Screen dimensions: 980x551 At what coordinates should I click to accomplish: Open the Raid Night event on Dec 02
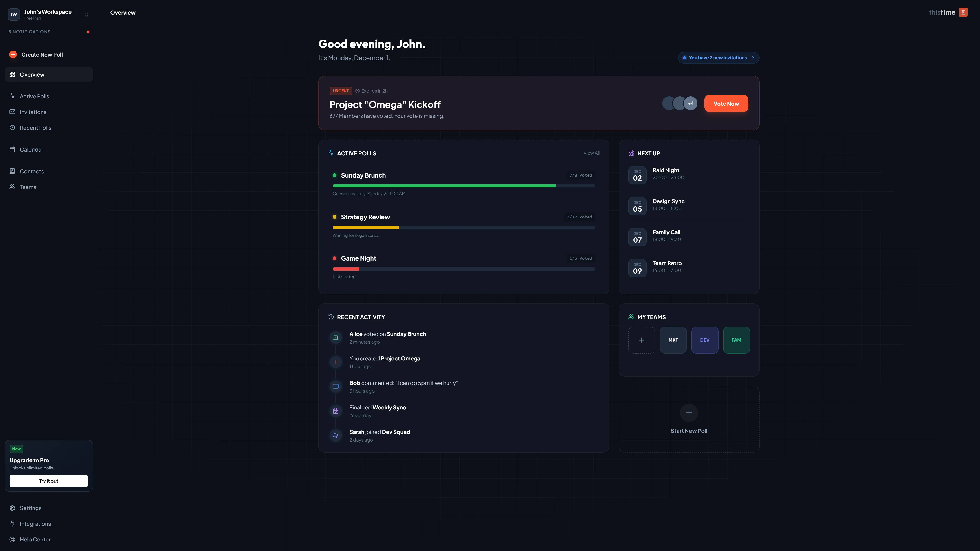689,175
